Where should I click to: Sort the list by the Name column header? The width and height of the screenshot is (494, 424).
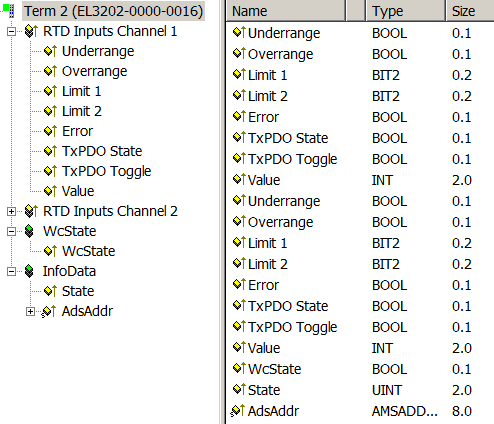[286, 11]
